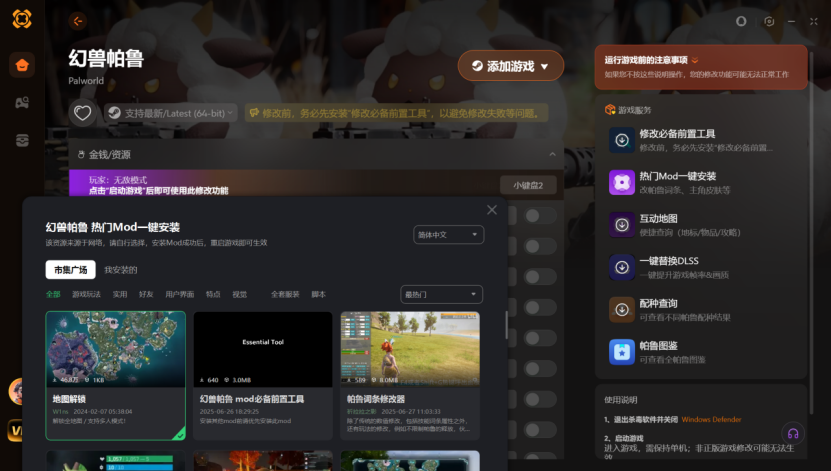
Task: Filter mods by 游戏玩法
Action: 86,294
